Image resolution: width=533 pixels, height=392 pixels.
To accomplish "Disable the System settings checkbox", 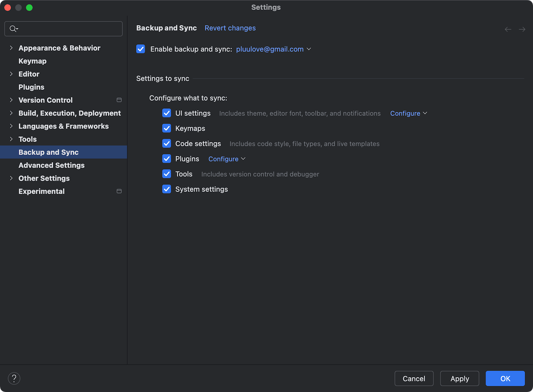I will point(167,189).
